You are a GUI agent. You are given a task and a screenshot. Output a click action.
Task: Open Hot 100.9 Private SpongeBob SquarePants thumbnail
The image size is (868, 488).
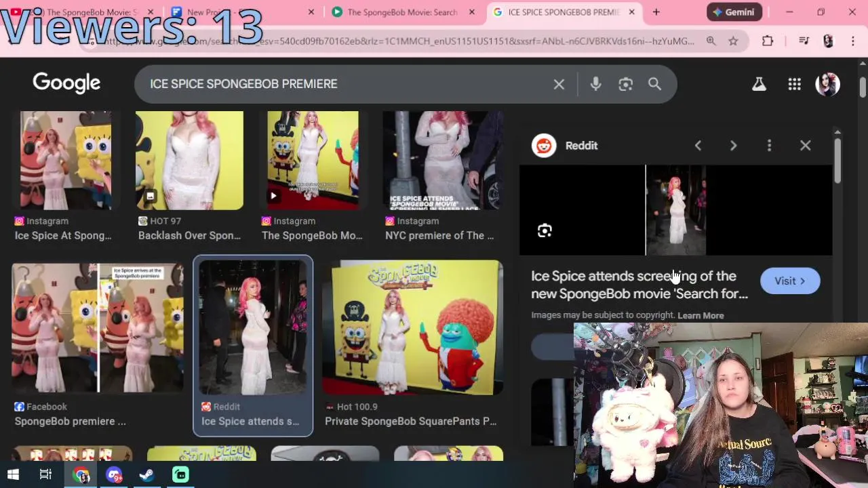pyautogui.click(x=412, y=327)
